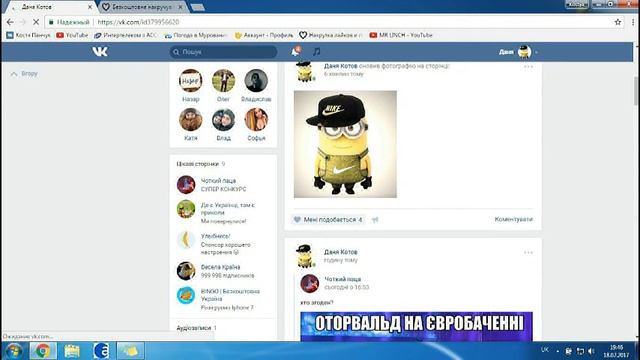Click Владислав friend avatar
This screenshot has height=360, width=640.
(256, 80)
